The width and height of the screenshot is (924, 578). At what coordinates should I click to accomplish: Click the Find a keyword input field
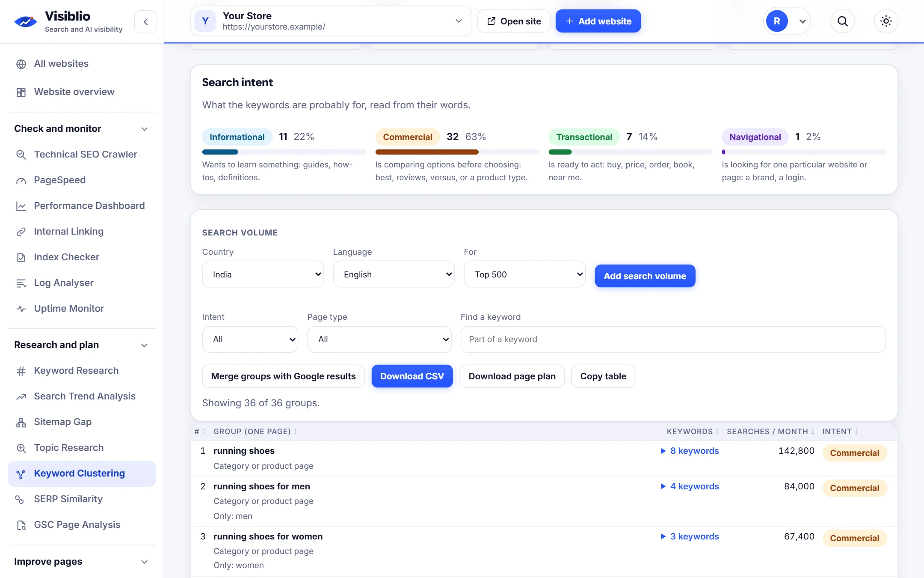pyautogui.click(x=673, y=340)
